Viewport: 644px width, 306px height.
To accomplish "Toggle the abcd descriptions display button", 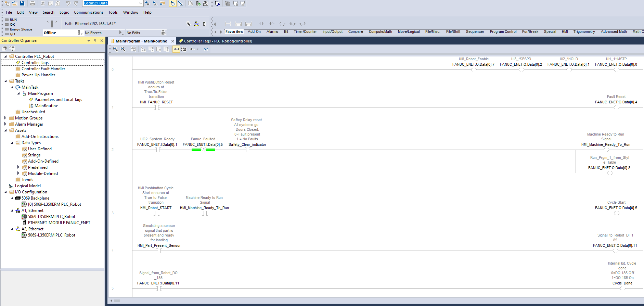I will [x=176, y=49].
